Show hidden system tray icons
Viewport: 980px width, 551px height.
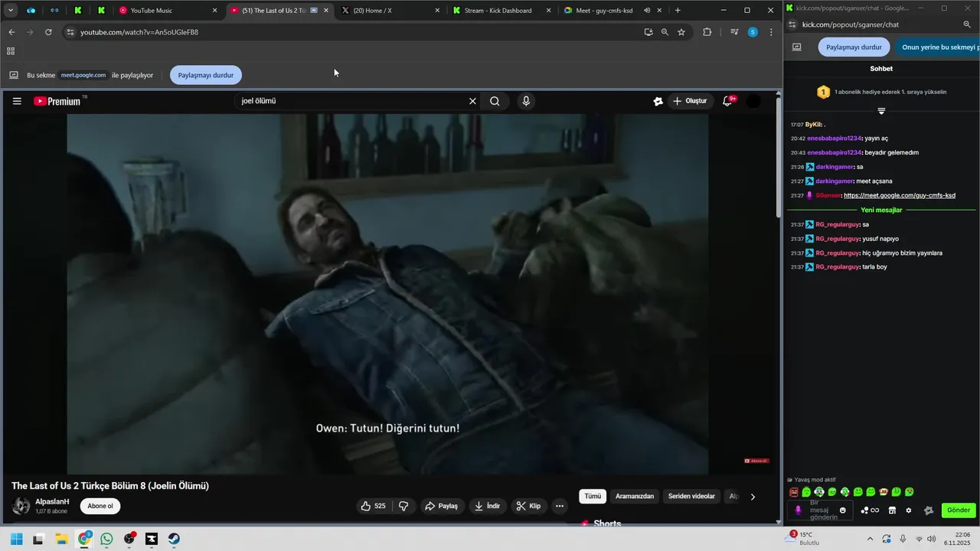coord(870,539)
